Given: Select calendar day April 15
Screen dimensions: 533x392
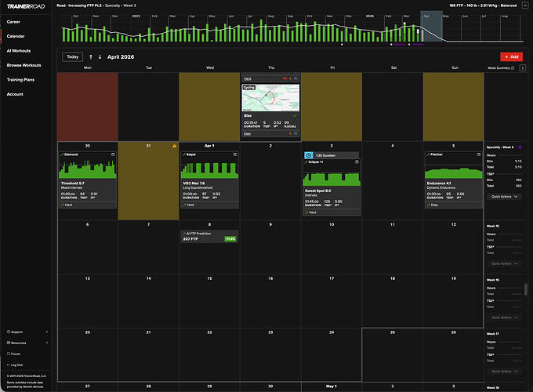Looking at the screenshot, I should coord(209,301).
